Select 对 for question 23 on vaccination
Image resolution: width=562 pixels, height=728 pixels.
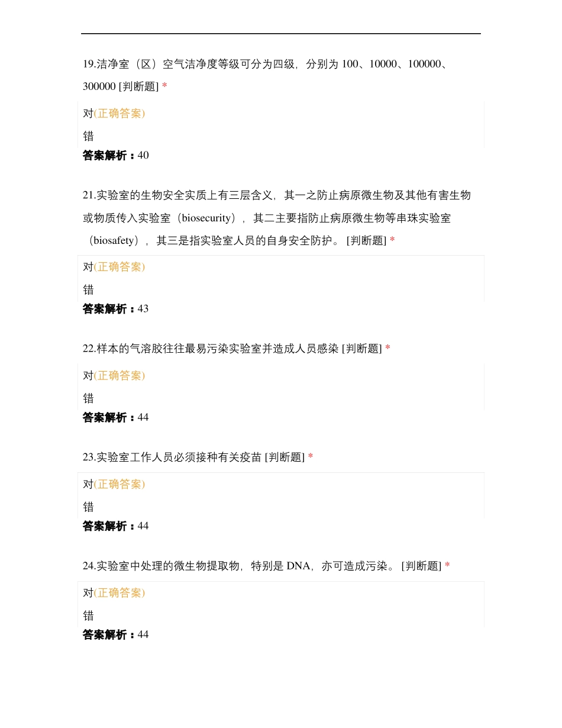pyautogui.click(x=88, y=484)
